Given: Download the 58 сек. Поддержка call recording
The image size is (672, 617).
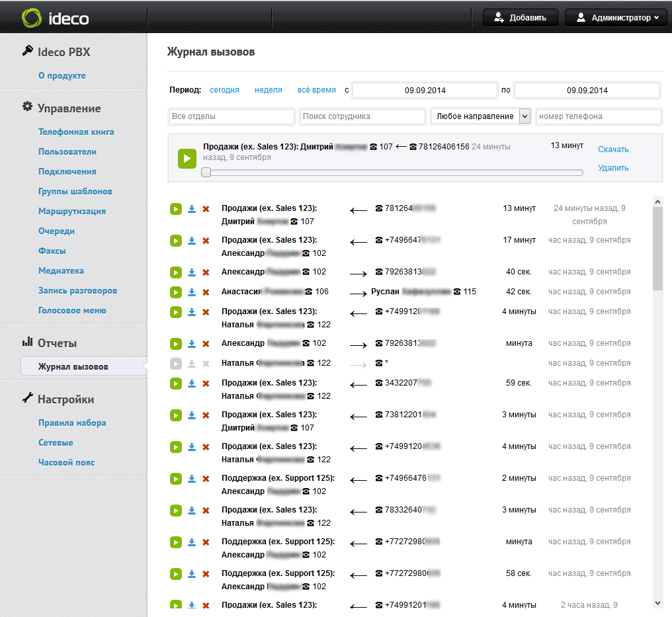Looking at the screenshot, I should coord(192,574).
